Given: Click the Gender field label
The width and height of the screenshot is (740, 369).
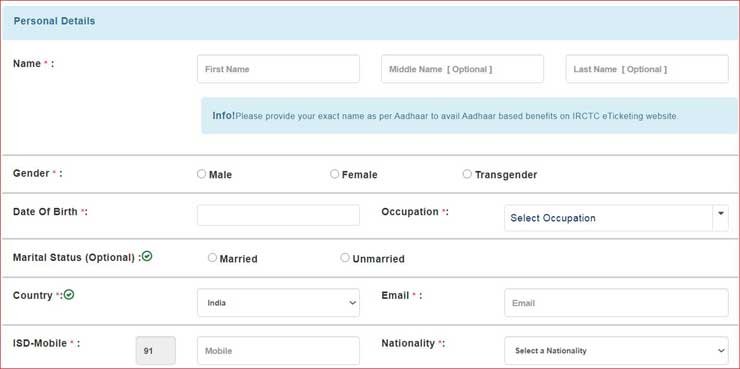Looking at the screenshot, I should (38, 173).
